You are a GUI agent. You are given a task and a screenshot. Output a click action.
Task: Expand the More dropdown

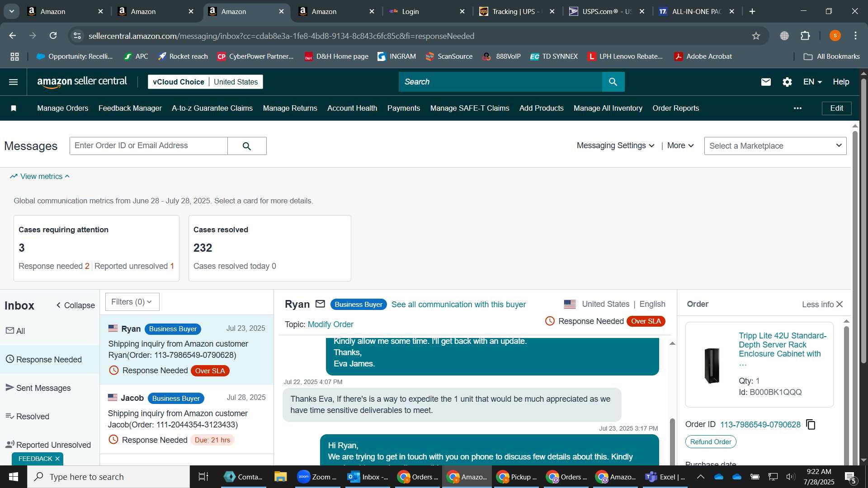[x=680, y=145]
